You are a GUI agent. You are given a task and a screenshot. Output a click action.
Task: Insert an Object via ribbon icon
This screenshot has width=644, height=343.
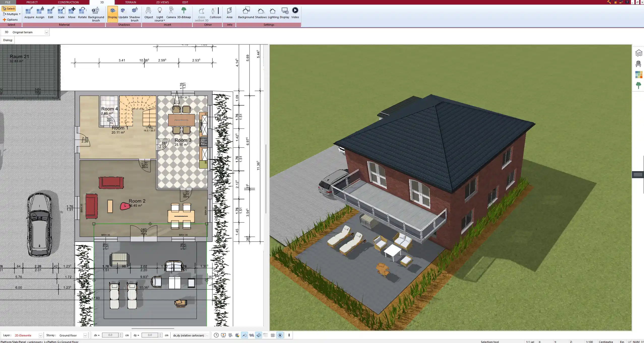148,13
